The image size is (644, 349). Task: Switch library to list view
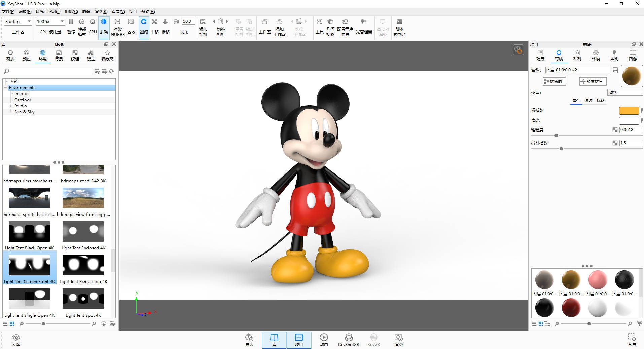[5, 324]
